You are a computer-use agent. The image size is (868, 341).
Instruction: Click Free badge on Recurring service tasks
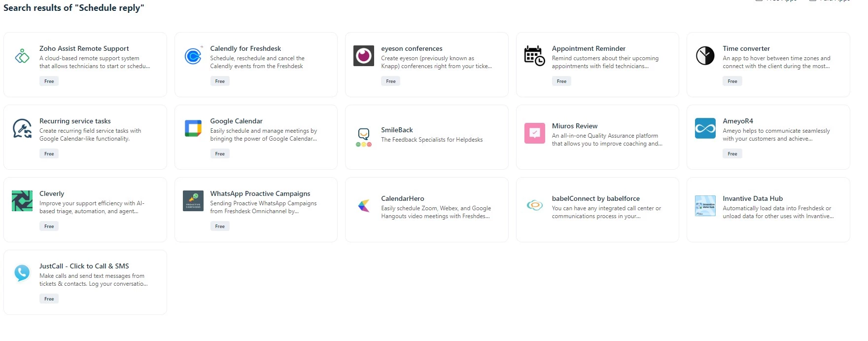click(x=49, y=153)
